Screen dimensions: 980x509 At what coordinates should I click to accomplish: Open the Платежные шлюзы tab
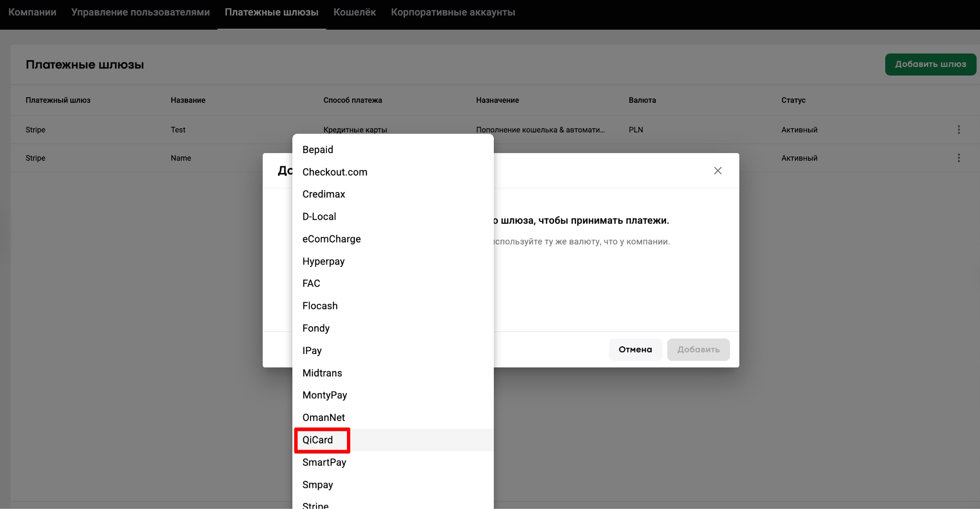(x=271, y=12)
